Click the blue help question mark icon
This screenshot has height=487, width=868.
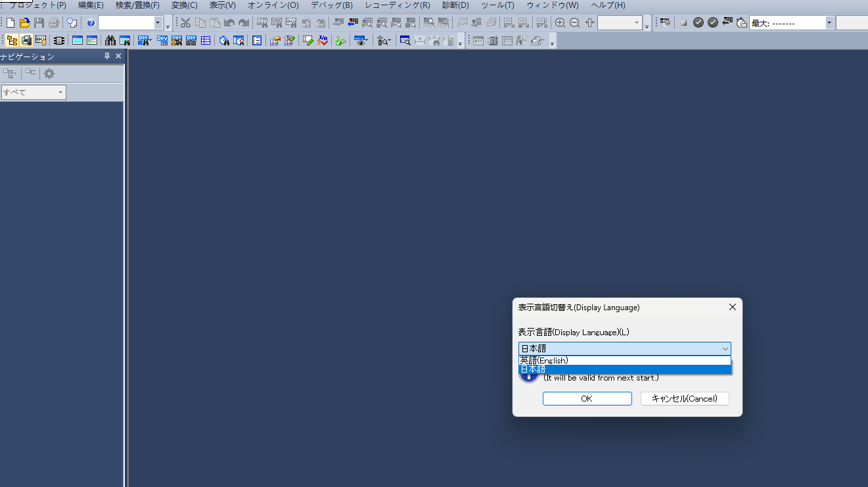pos(91,23)
